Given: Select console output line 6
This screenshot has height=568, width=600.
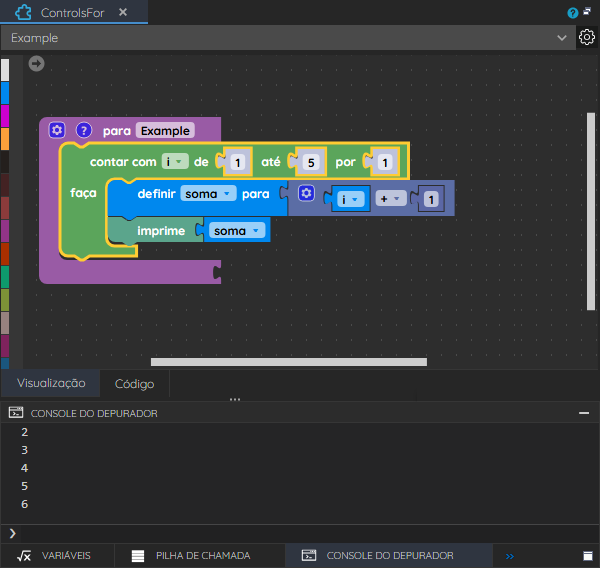Looking at the screenshot, I should (x=24, y=504).
